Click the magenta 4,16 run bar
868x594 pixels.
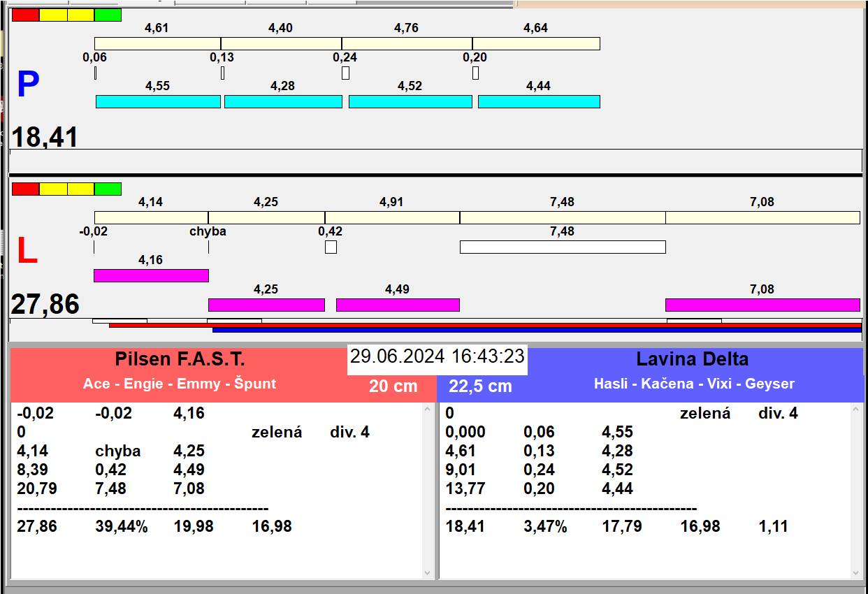(x=151, y=275)
